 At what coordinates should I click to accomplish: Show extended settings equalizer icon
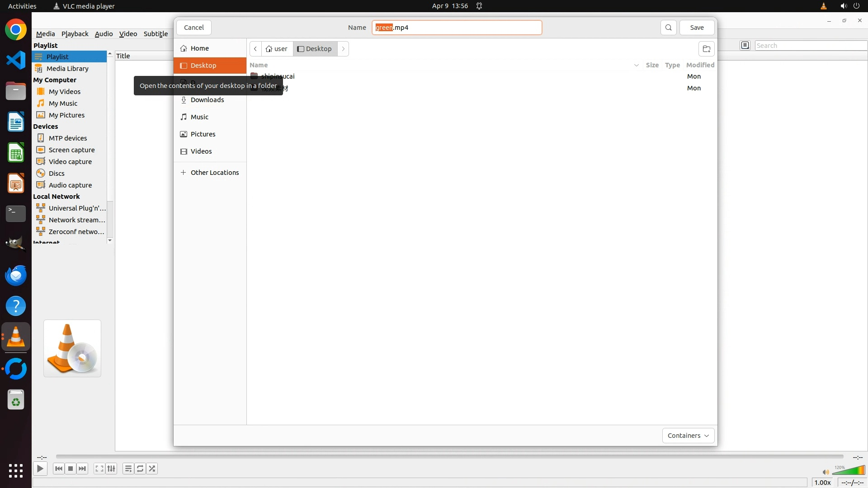click(111, 469)
